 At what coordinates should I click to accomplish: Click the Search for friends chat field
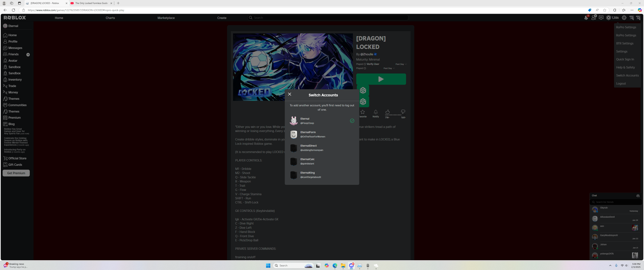616,202
